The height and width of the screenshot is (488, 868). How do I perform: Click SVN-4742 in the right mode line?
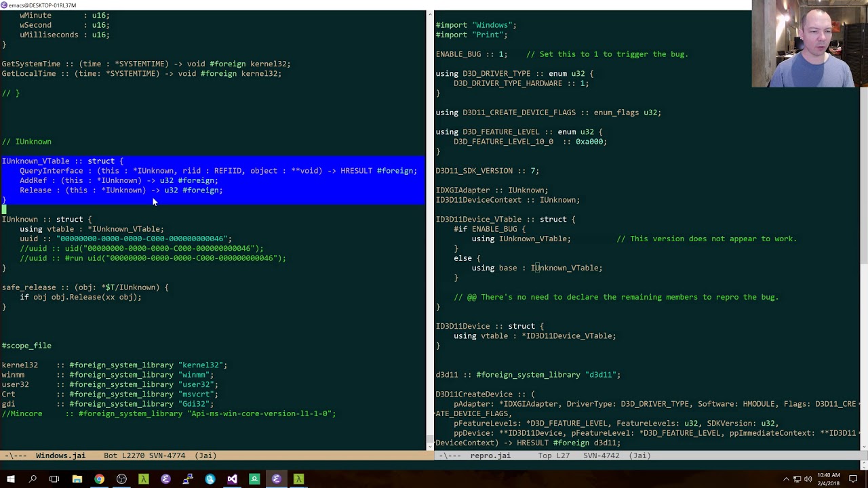click(602, 455)
